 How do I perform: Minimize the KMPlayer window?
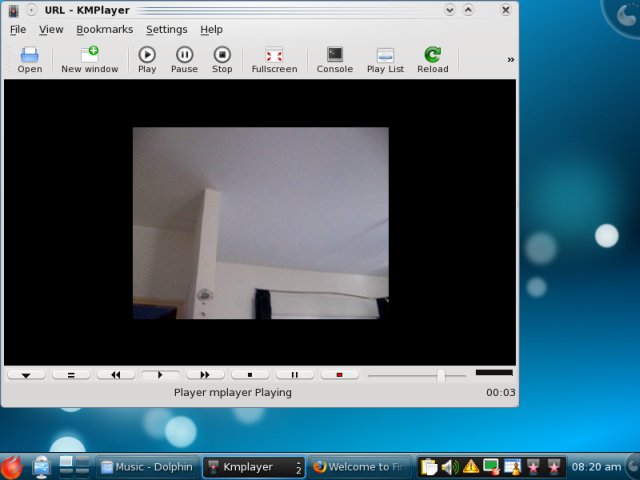point(450,10)
